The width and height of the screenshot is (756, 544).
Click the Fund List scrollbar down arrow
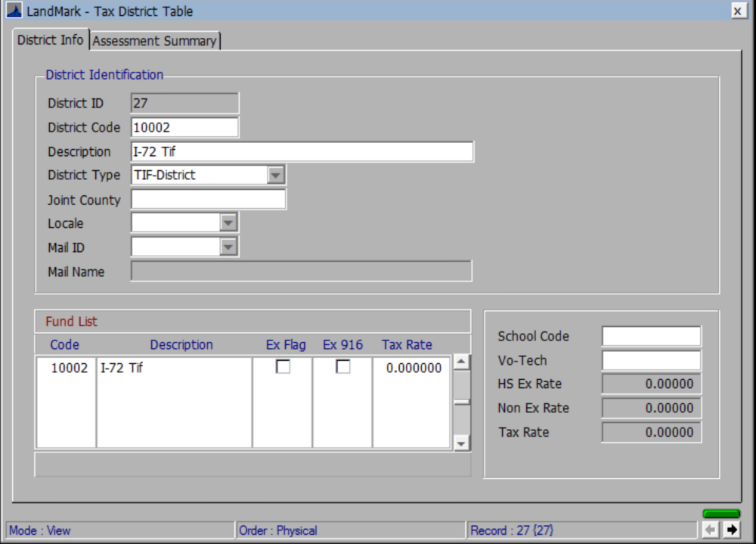tap(462, 442)
